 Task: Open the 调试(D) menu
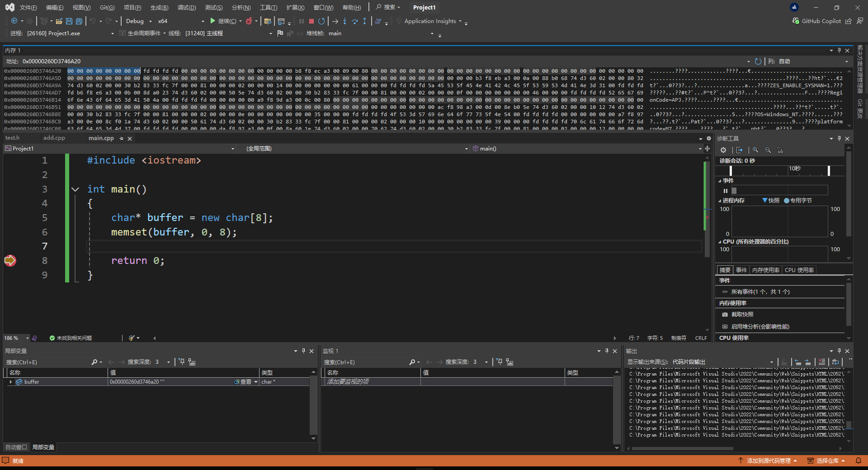click(x=186, y=8)
